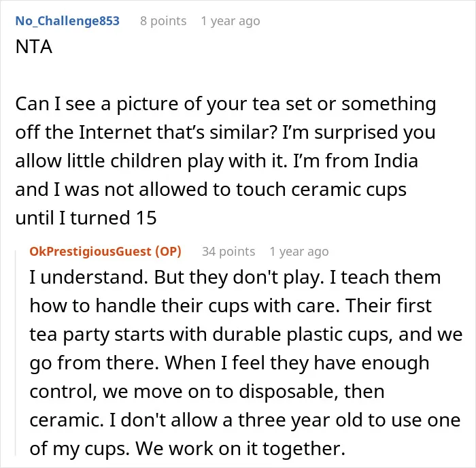476x468 pixels.
Task: Click the NTA verdict text
Action: (34, 47)
